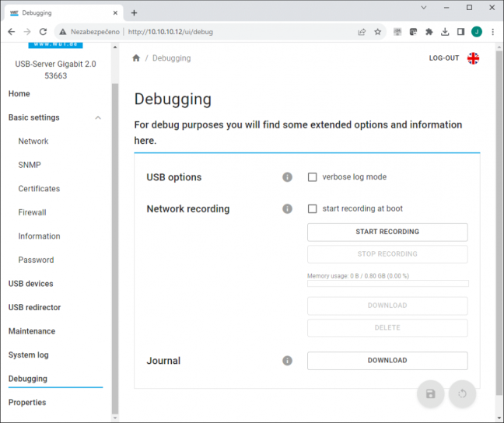Viewport: 504px width, 423px height.
Task: Click sidebar scroll down arrow
Action: pos(115,418)
